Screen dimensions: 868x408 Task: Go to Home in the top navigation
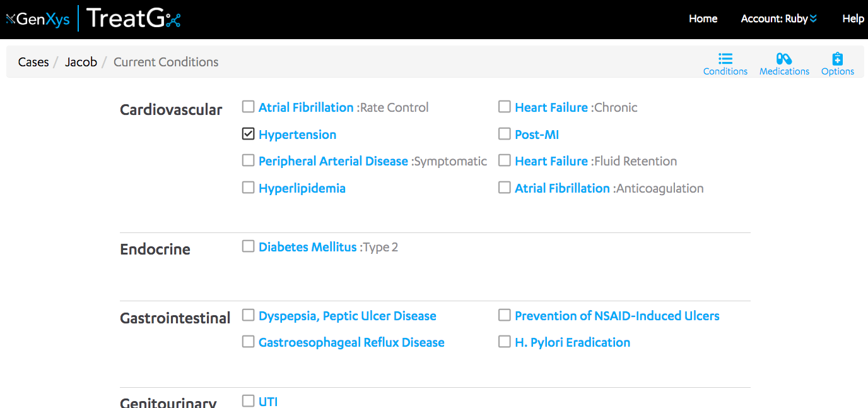pyautogui.click(x=703, y=19)
